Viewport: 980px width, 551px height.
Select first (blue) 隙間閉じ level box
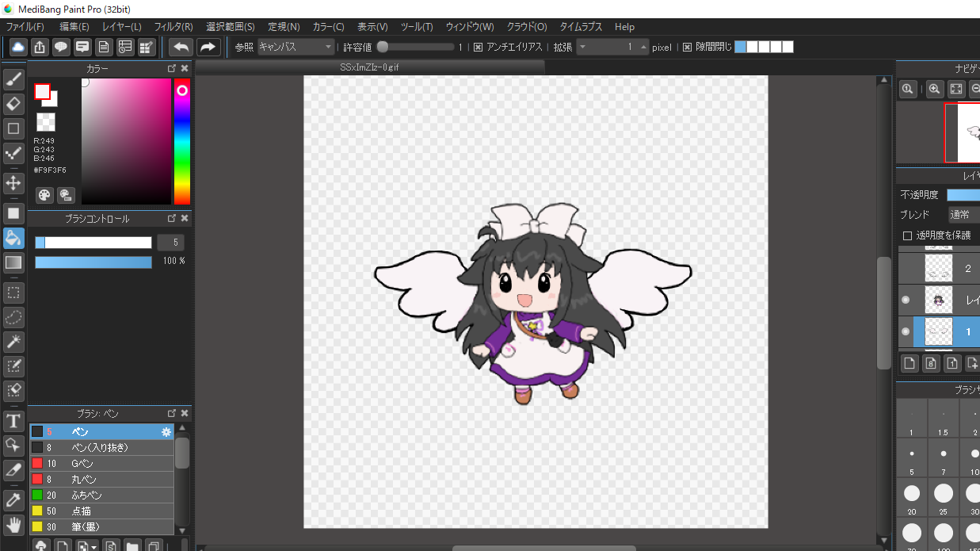click(x=740, y=47)
